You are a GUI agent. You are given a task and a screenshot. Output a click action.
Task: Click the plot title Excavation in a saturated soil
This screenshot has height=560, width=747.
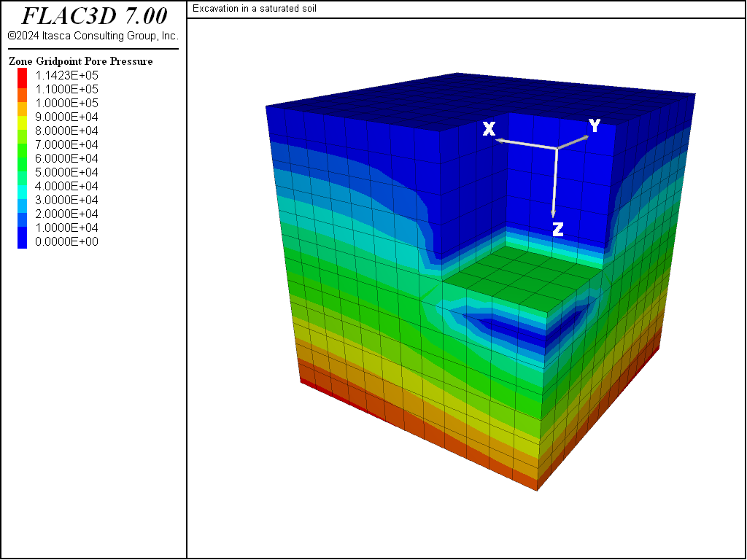pyautogui.click(x=255, y=9)
